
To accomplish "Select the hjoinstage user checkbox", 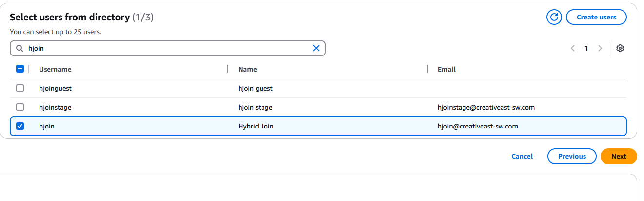I will (20, 107).
